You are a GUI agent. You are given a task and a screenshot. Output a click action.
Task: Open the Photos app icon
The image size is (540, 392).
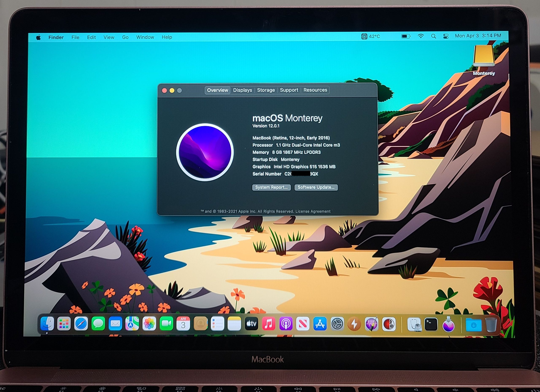pyautogui.click(x=149, y=324)
